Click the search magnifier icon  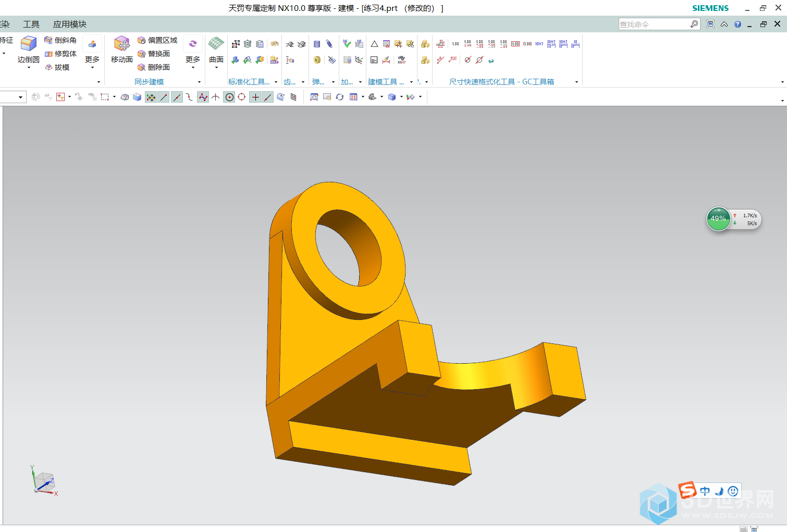tap(694, 24)
